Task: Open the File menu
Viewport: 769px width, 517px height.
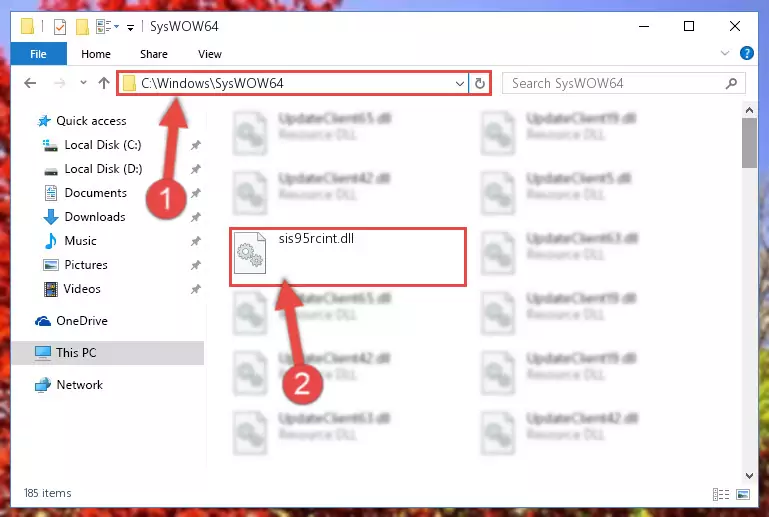Action: (38, 54)
